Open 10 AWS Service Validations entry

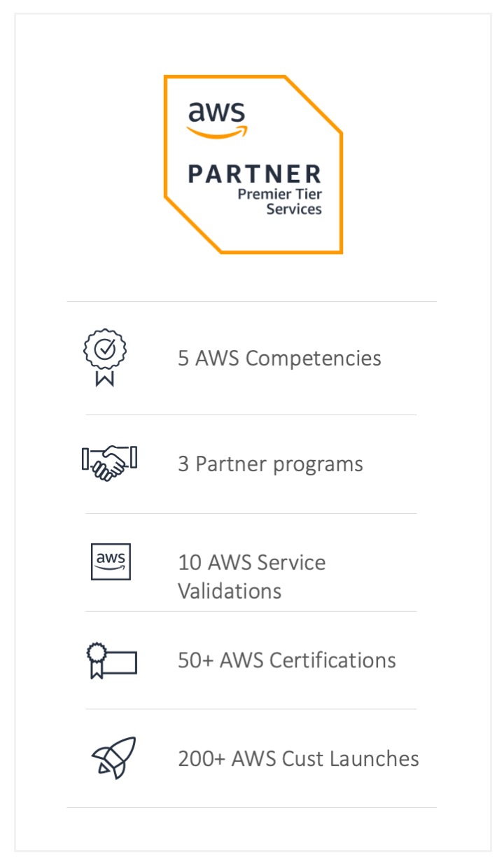(251, 576)
